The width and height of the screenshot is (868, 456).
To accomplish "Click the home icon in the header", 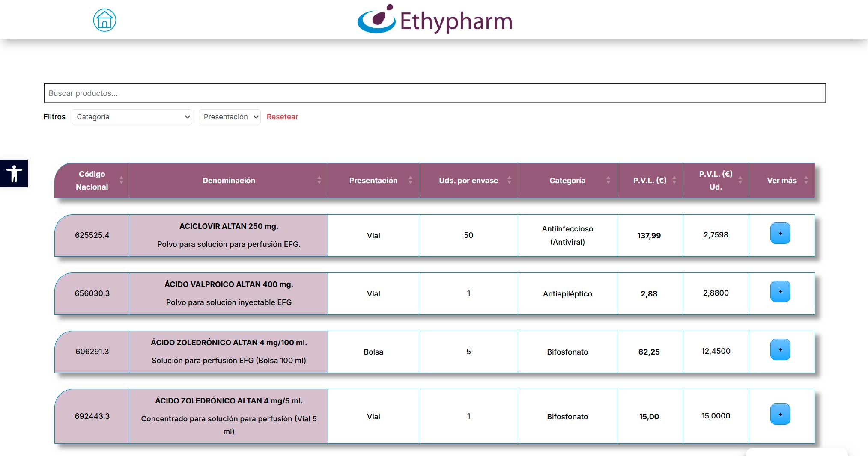I will (x=104, y=20).
